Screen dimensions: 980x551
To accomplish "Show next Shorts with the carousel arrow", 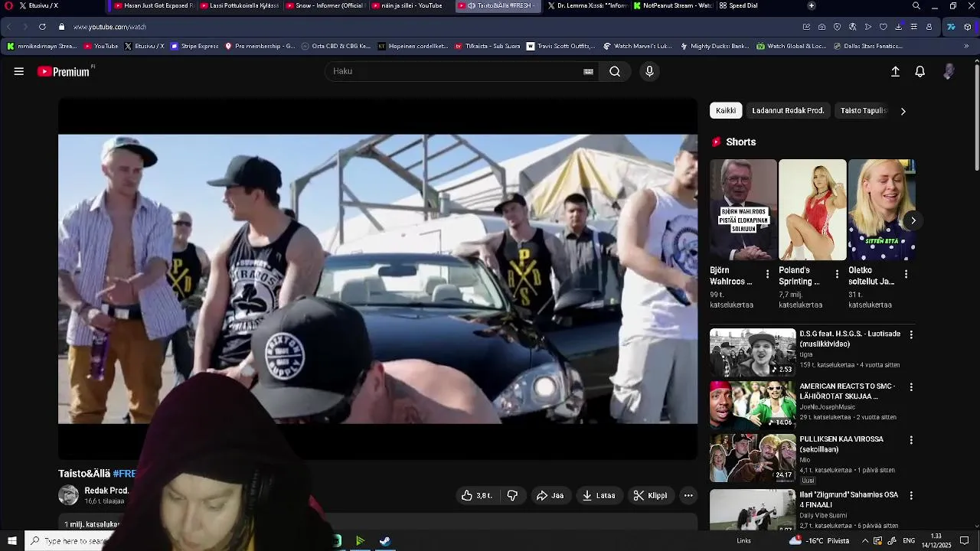I will 913,220.
